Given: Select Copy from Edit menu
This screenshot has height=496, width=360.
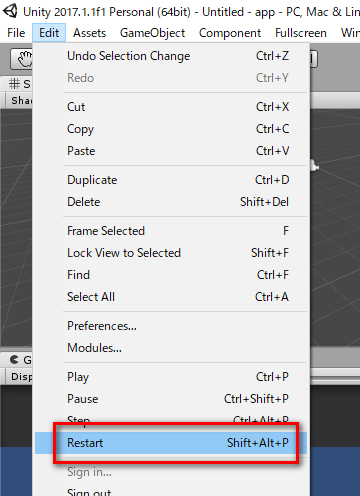Looking at the screenshot, I should point(171,129).
